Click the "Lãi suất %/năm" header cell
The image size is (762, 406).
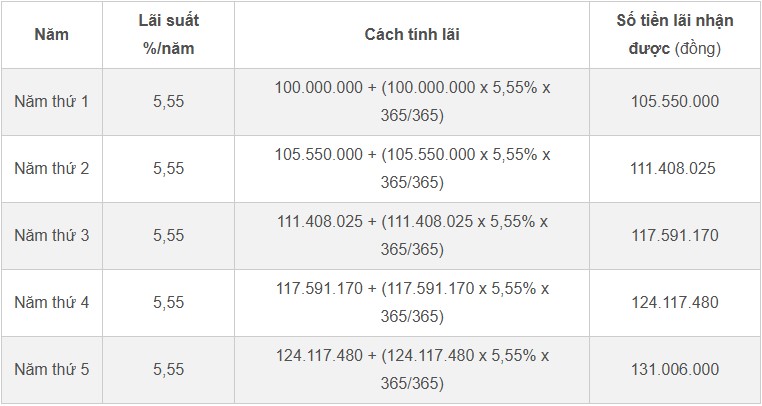pos(168,35)
